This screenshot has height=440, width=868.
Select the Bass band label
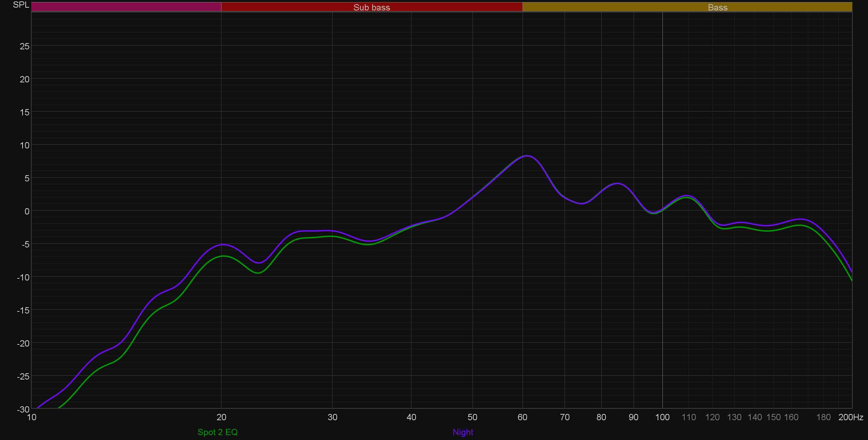[717, 7]
